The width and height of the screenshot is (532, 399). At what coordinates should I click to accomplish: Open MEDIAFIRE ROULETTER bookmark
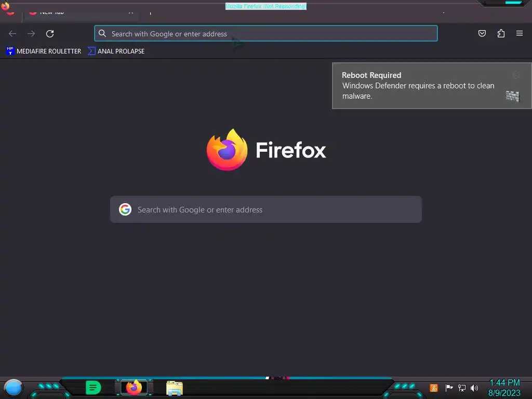44,51
